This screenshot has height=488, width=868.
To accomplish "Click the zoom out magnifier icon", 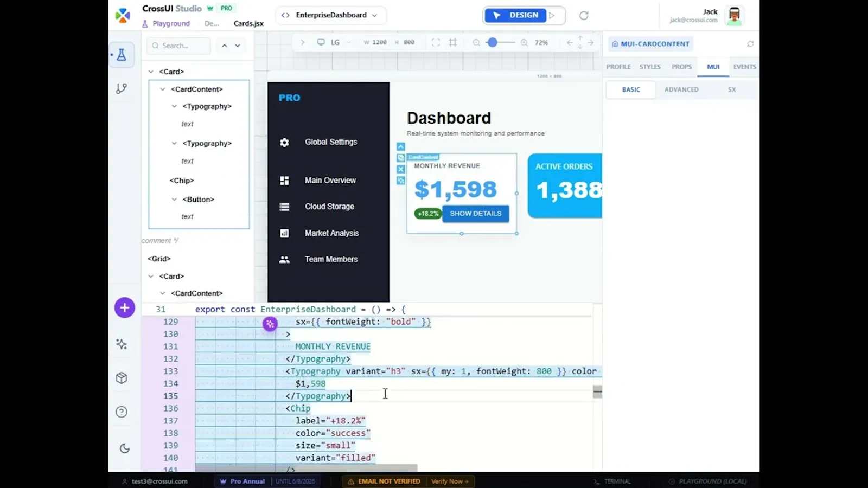I will point(476,42).
